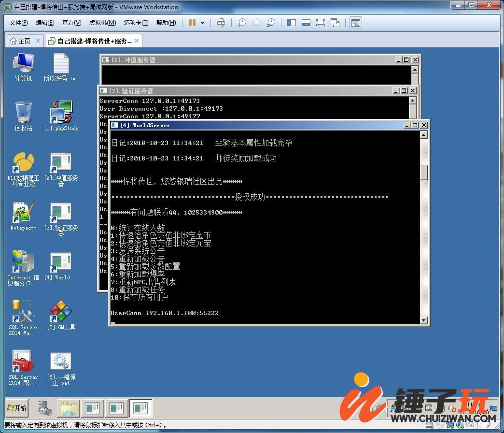The width and height of the screenshot is (504, 433).
Task: Click the 开始 start button
Action: [17, 407]
